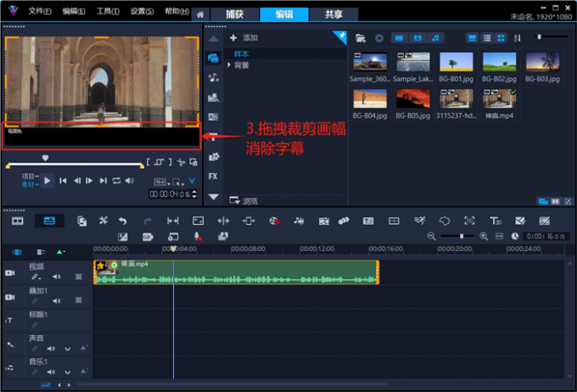Viewport: 577px width, 392px height.
Task: Open the 编辑 menu in menu bar
Action: [74, 11]
